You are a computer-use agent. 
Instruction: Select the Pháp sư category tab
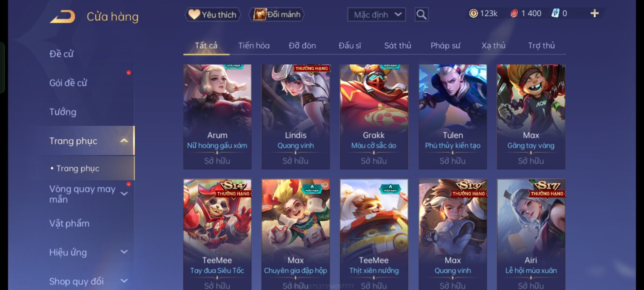click(445, 46)
